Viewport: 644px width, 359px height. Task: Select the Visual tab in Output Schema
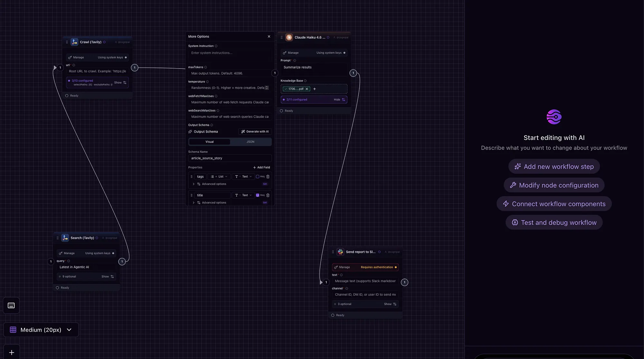(x=209, y=142)
